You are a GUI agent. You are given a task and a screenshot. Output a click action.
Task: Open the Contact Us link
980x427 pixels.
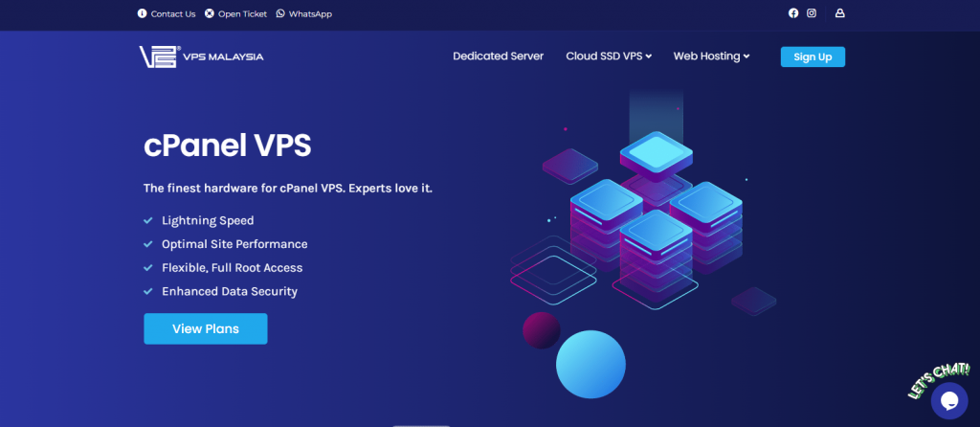tap(173, 13)
